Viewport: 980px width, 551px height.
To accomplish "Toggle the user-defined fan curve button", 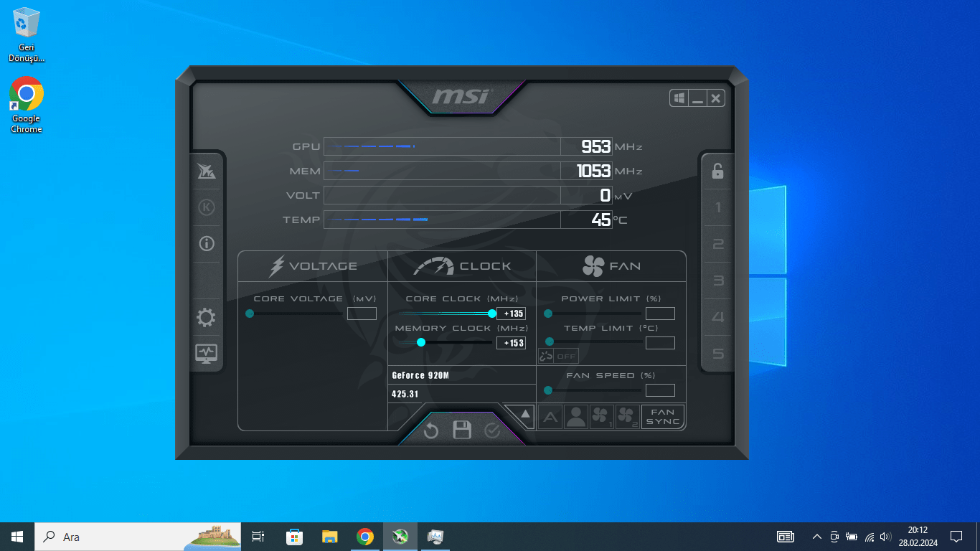I will coord(576,417).
